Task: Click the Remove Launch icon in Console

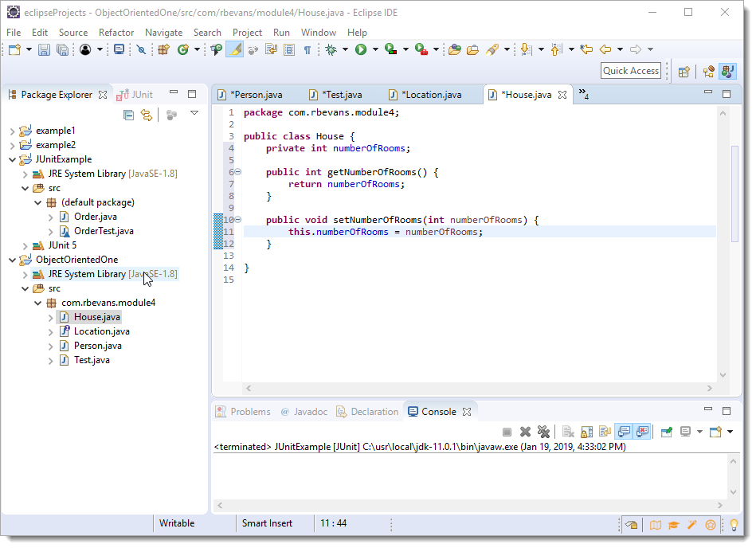Action: pyautogui.click(x=525, y=432)
